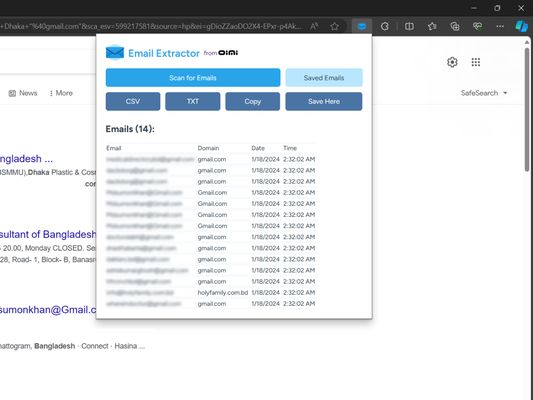This screenshot has height=400, width=533.
Task: Export emails as CSV
Action: (x=133, y=101)
